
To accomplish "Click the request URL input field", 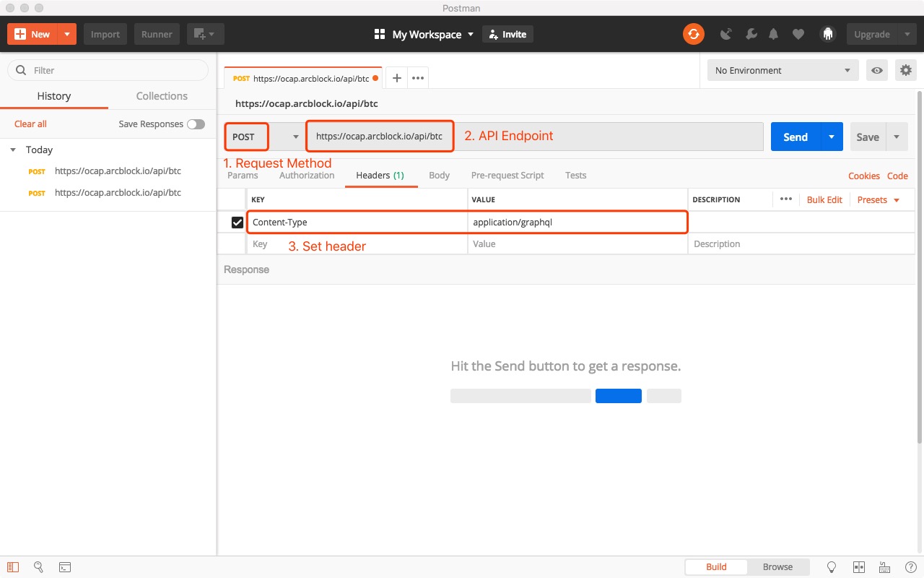I will (534, 137).
